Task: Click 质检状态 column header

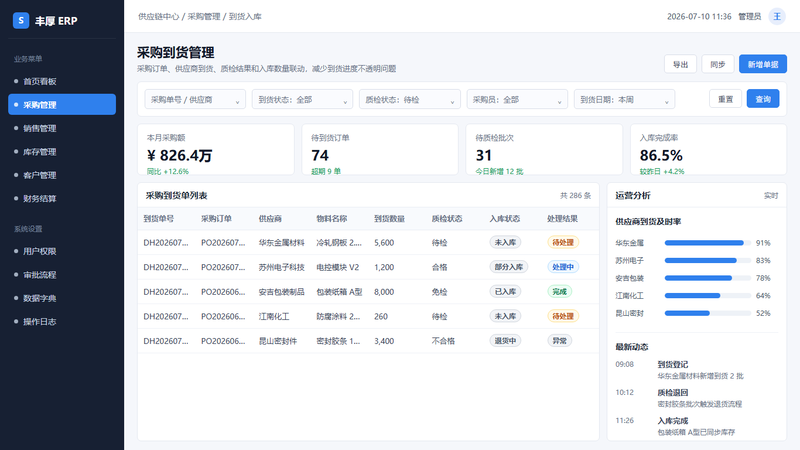Action: [x=447, y=218]
